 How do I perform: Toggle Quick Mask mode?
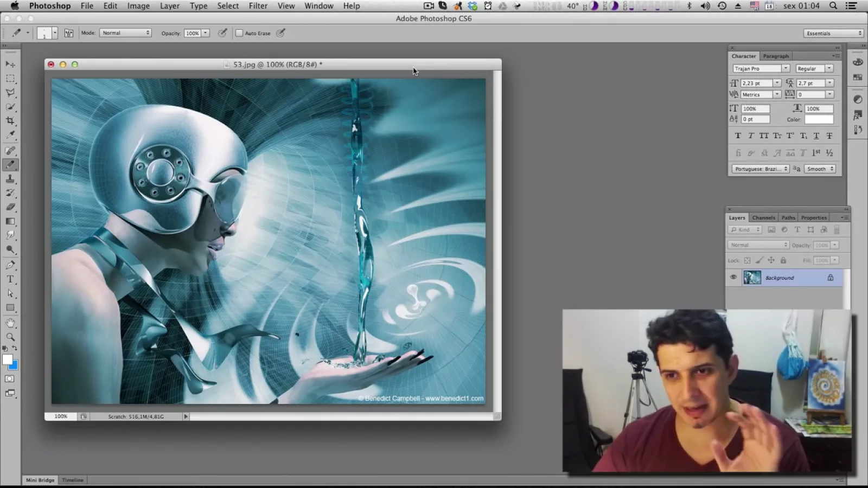pyautogui.click(x=10, y=379)
